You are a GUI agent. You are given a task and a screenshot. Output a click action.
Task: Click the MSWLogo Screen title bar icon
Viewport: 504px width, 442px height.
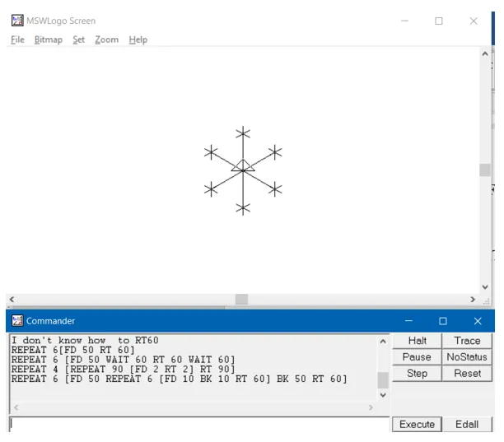[16, 21]
